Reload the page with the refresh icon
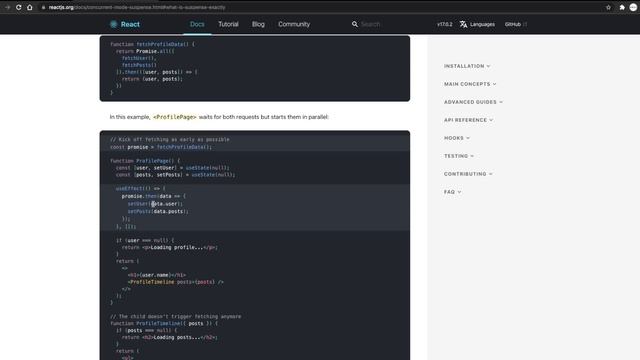The height and width of the screenshot is (360, 640). (19, 7)
